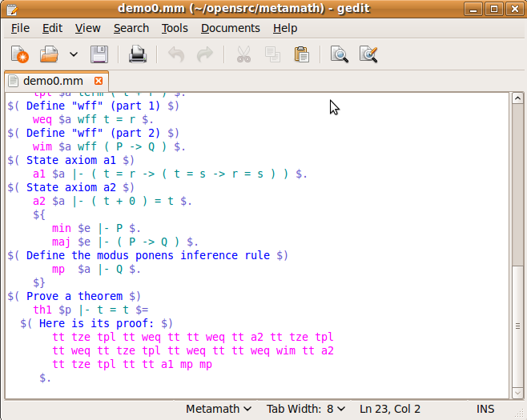Click the Undo arrow icon
Screen dimensions: 527x420
[x=176, y=54]
